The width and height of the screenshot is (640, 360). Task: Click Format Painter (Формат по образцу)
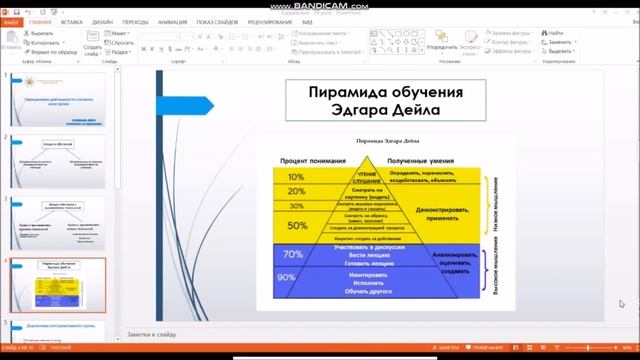coord(51,52)
